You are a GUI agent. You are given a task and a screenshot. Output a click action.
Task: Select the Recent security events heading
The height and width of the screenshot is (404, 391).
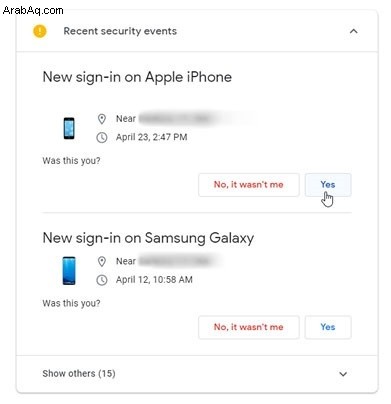[x=120, y=31]
